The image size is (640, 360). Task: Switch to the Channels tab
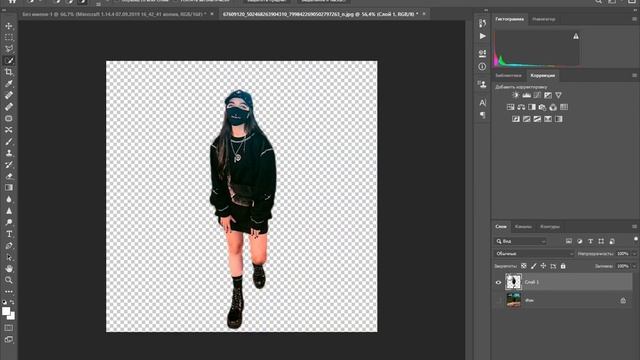click(x=523, y=227)
